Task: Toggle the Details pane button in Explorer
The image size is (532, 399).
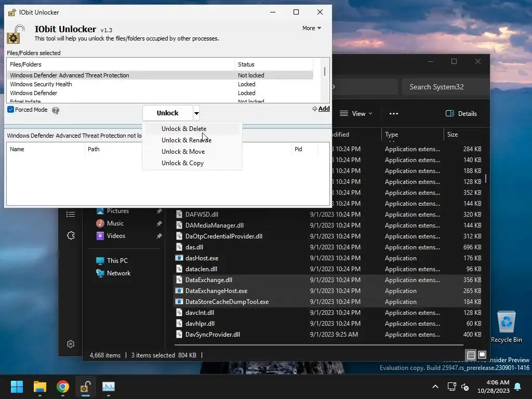Action: point(461,114)
